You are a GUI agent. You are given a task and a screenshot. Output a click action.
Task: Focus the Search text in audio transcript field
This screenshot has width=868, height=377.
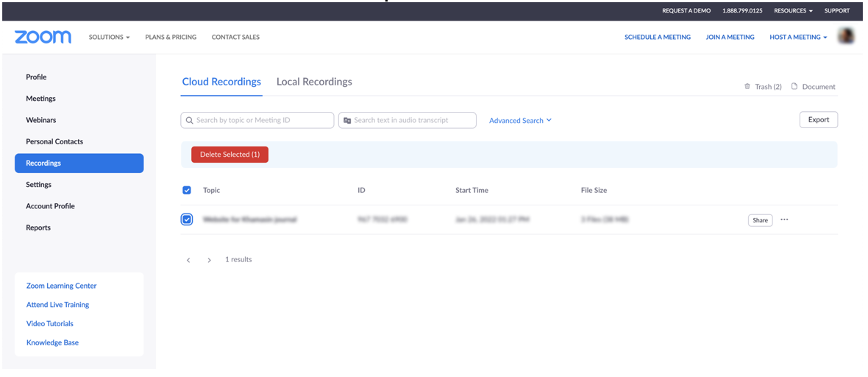(408, 120)
